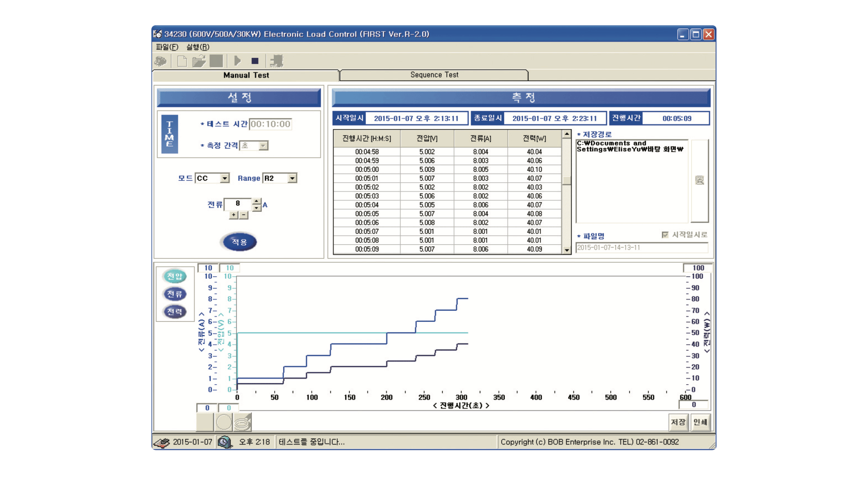The width and height of the screenshot is (868, 488).
Task: Toggle the 전압 voltage trace button
Action: click(x=175, y=276)
